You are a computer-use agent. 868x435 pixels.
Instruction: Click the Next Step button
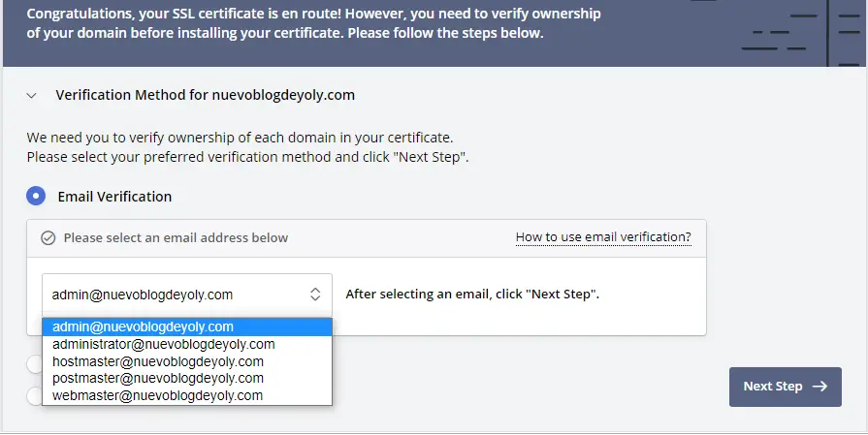pyautogui.click(x=785, y=387)
